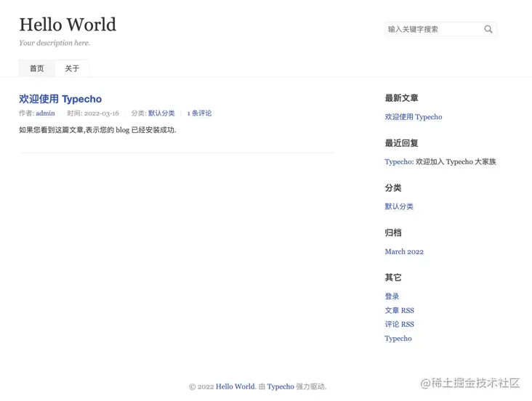The image size is (532, 401).
Task: Open the Typecho link under 其它
Action: pos(398,339)
